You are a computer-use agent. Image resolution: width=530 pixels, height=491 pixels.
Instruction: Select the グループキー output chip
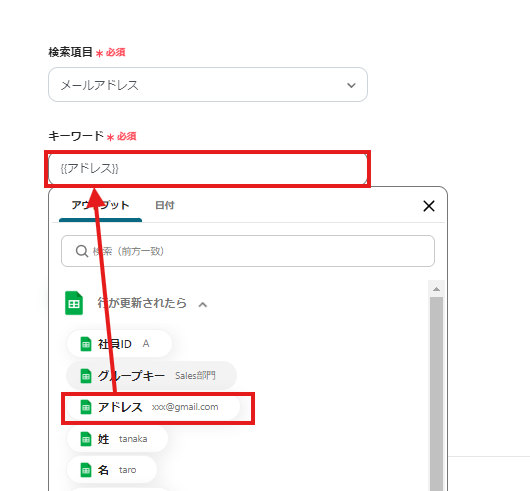(x=151, y=375)
